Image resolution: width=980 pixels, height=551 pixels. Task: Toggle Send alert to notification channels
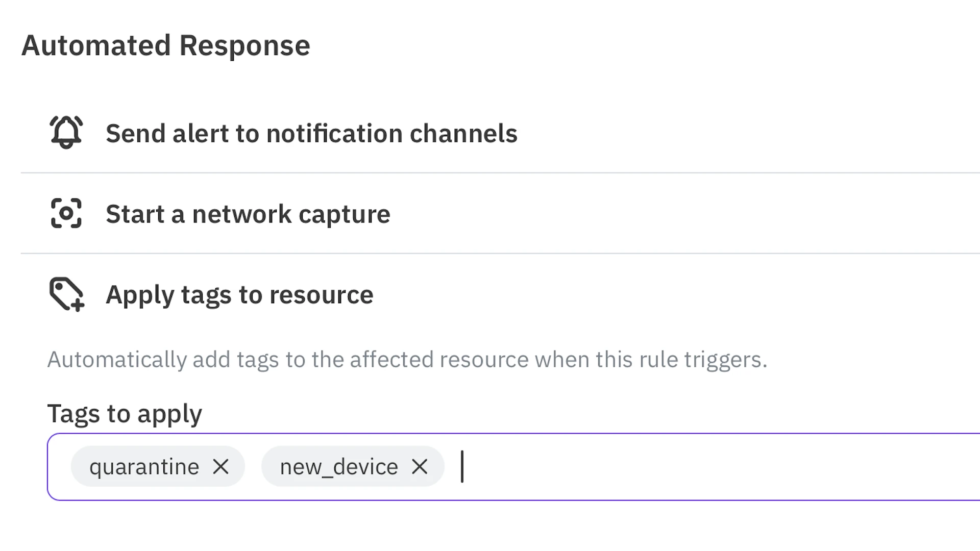point(311,133)
